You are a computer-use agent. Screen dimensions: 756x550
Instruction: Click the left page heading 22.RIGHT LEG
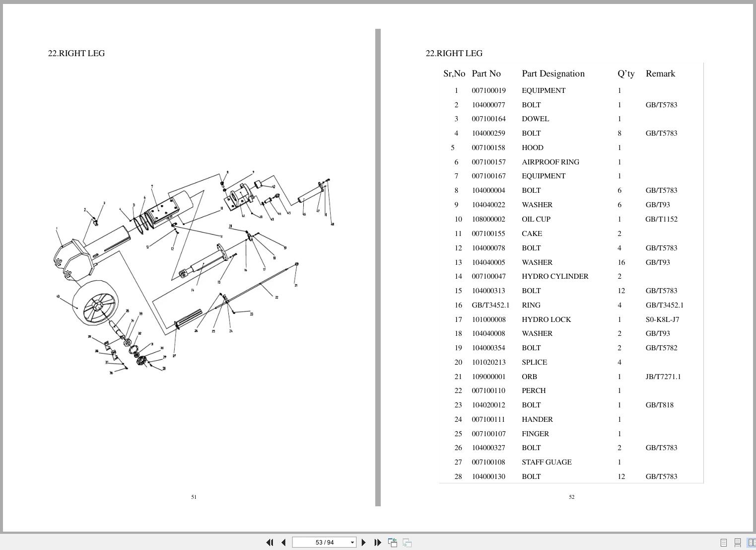(76, 53)
